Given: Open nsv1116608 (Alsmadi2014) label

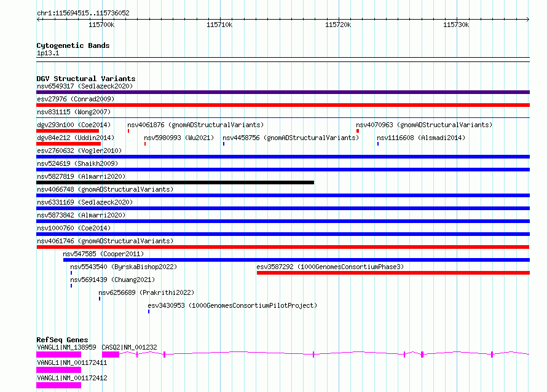Looking at the screenshot, I should pyautogui.click(x=421, y=138).
